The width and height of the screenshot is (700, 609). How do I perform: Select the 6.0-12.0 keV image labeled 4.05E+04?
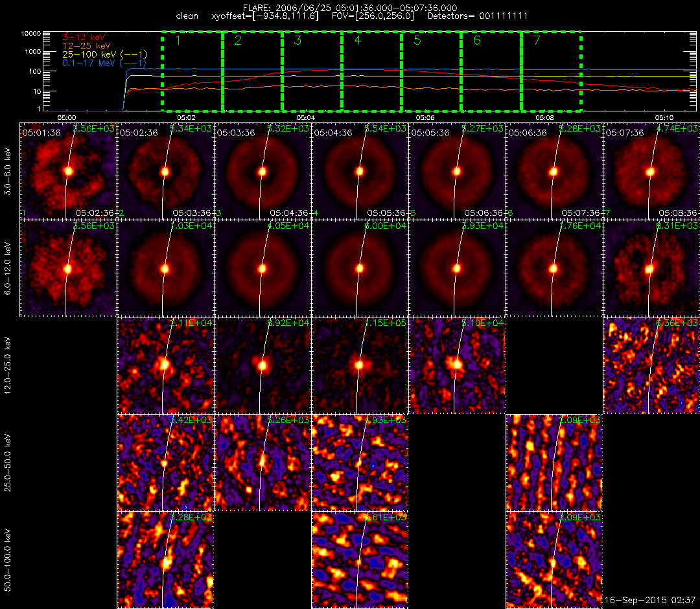click(x=262, y=268)
